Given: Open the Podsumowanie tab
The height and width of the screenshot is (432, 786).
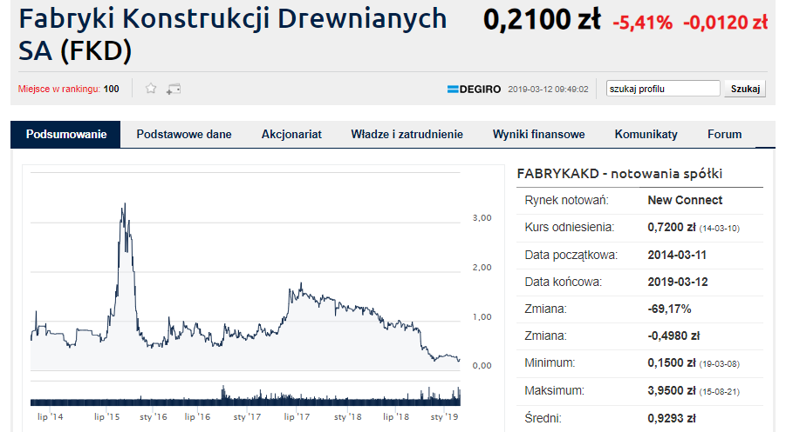Looking at the screenshot, I should (x=66, y=134).
